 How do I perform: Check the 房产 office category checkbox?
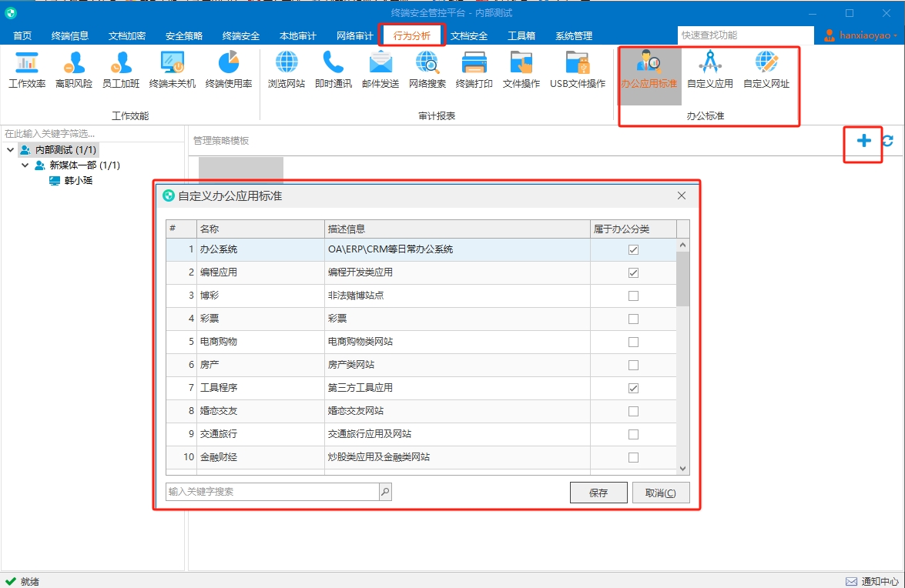(x=633, y=365)
